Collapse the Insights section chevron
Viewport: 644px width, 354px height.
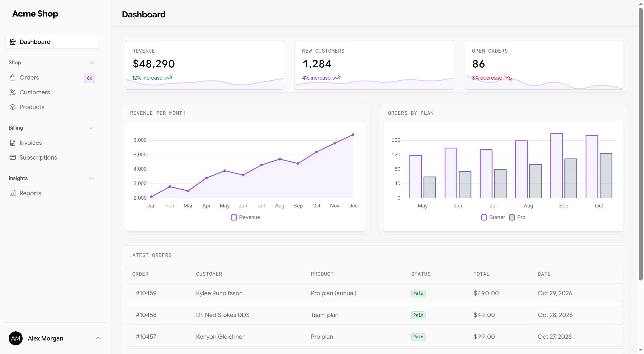click(91, 178)
